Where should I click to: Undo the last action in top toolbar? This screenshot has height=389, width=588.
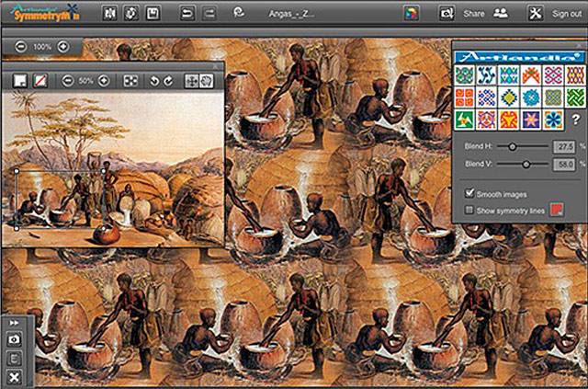point(187,14)
